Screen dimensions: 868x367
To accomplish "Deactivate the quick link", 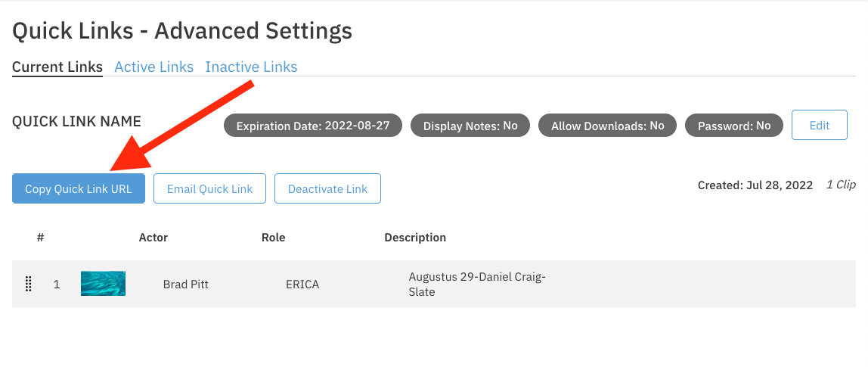I will [x=327, y=189].
